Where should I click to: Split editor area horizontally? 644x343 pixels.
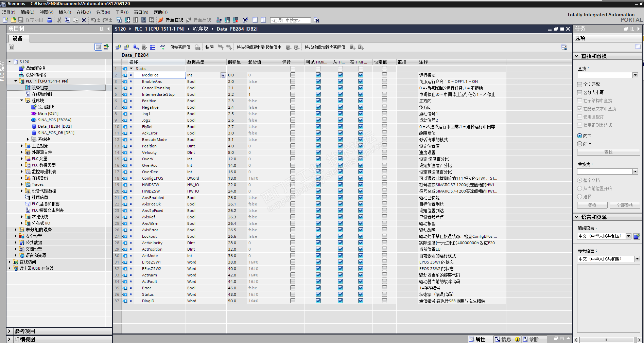coord(255,20)
